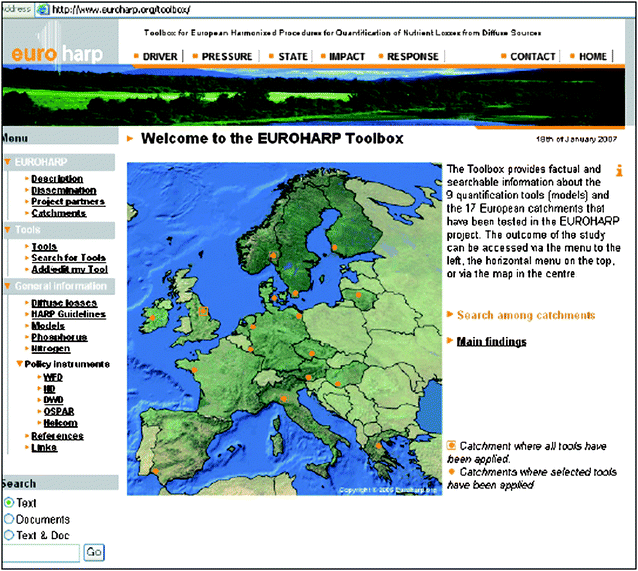The height and width of the screenshot is (571, 638).
Task: Click the catchment dot in southern Portugal
Action: [x=155, y=471]
